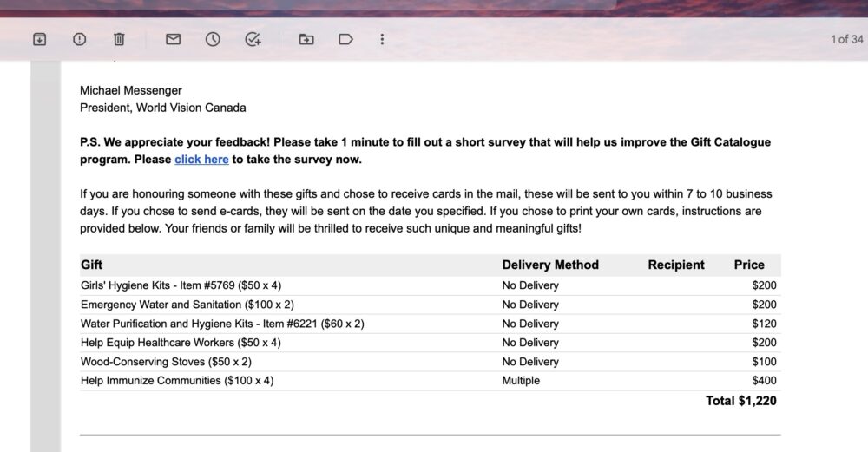Click the Total $1,220 amount
This screenshot has width=868, height=452.
click(740, 401)
